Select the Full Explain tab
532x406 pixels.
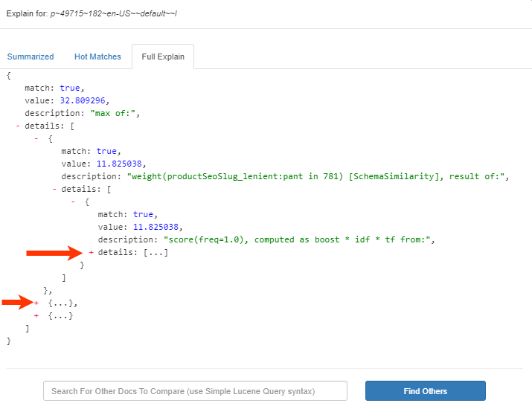[163, 57]
